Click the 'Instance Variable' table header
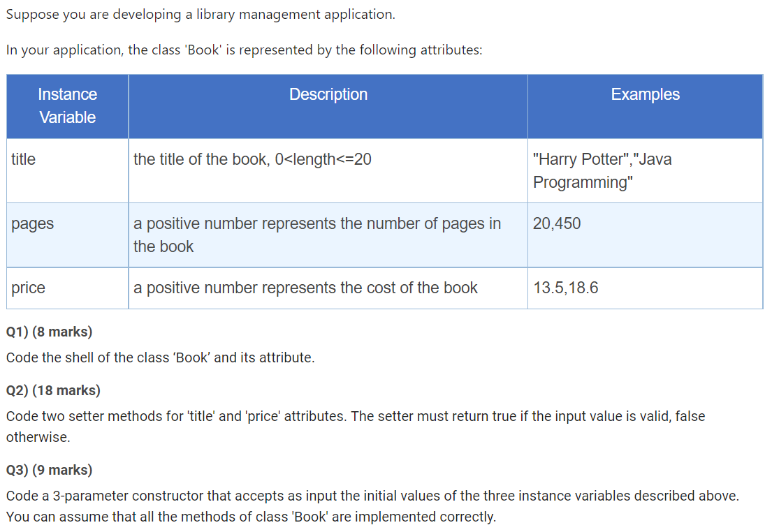 (x=66, y=105)
